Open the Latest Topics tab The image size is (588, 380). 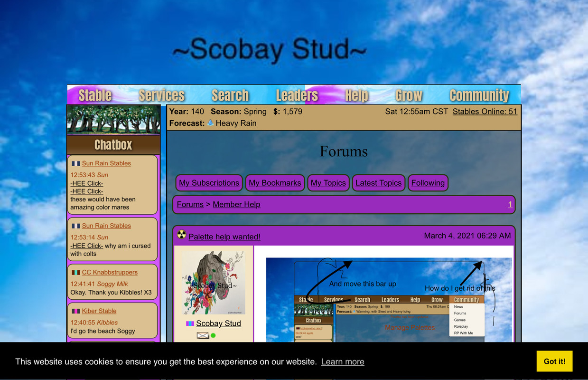tap(378, 183)
